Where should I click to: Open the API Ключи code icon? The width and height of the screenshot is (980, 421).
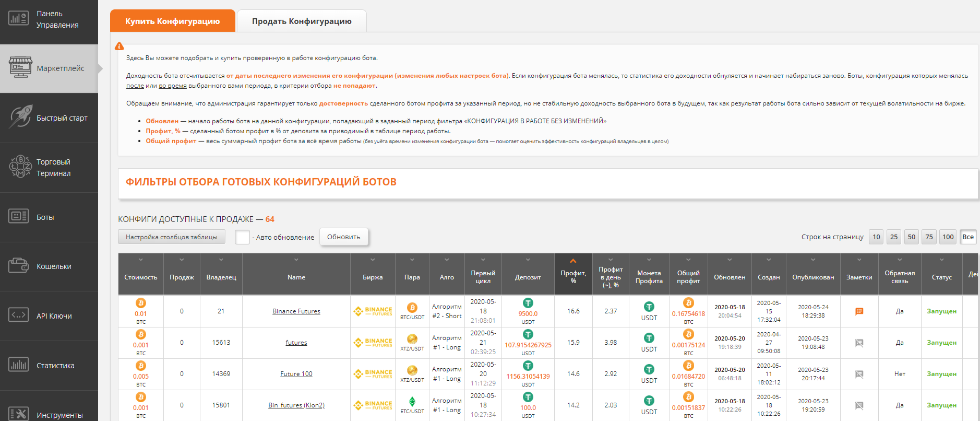(19, 315)
